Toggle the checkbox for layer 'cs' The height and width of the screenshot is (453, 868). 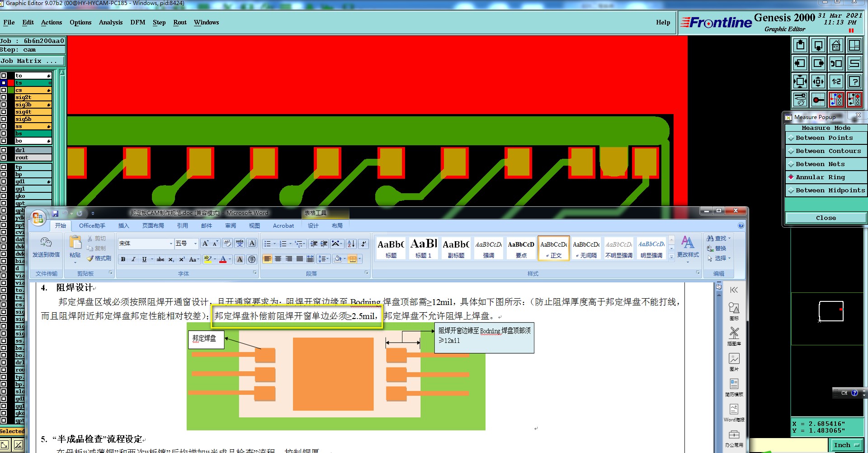[x=4, y=90]
